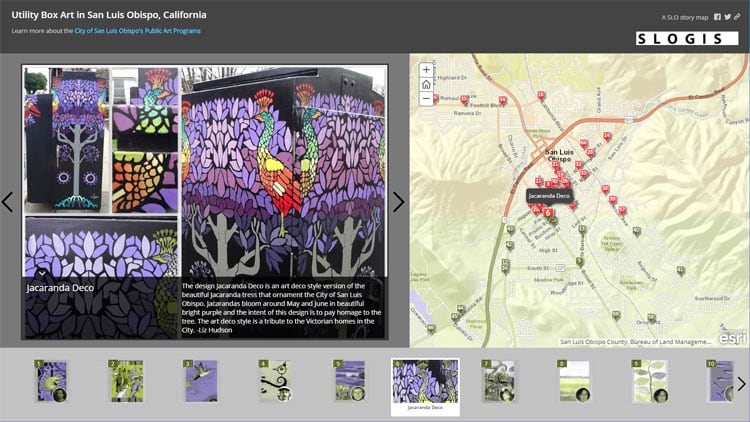Select red map marker 14 by San Luis Dr
Image resolution: width=750 pixels, height=422 pixels.
point(607,137)
